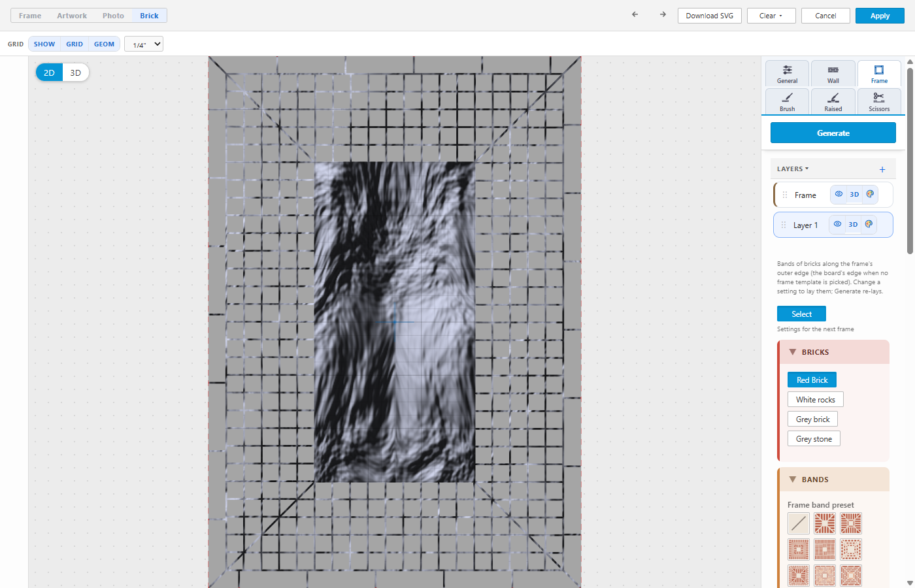Open color palette for Frame layer
The width and height of the screenshot is (915, 588).
(870, 194)
